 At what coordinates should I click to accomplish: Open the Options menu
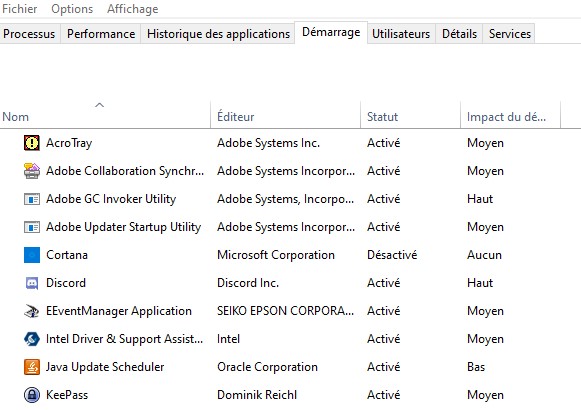point(72,9)
